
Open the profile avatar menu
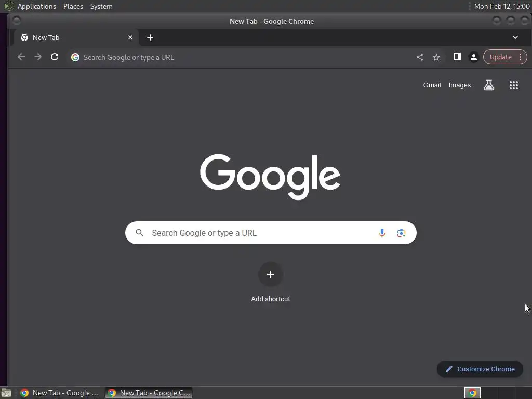pos(474,57)
